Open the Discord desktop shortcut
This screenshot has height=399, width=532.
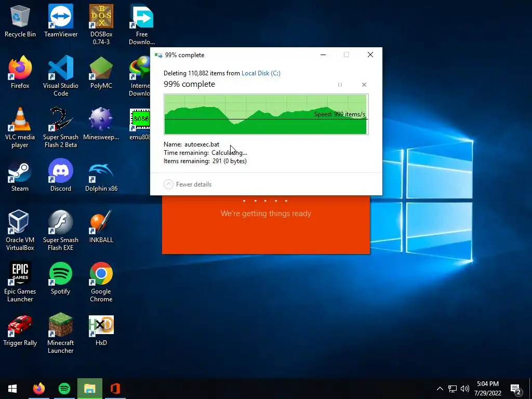61,175
